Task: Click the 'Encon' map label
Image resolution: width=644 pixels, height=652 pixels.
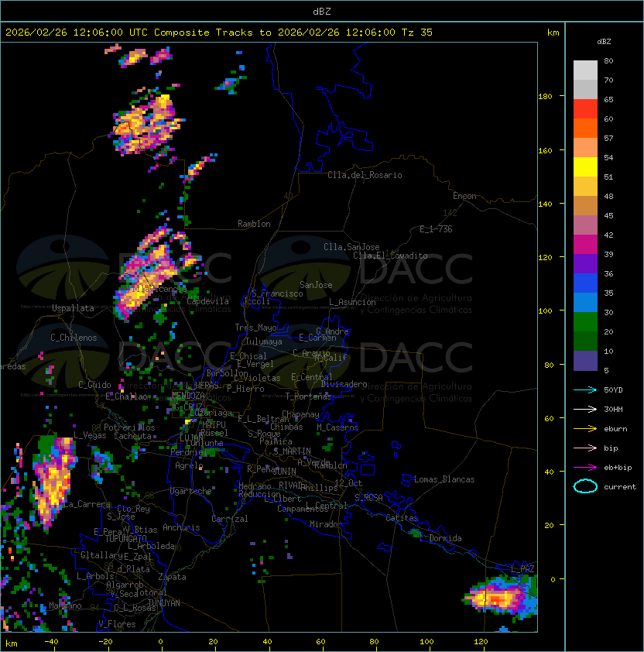Action: [x=464, y=196]
